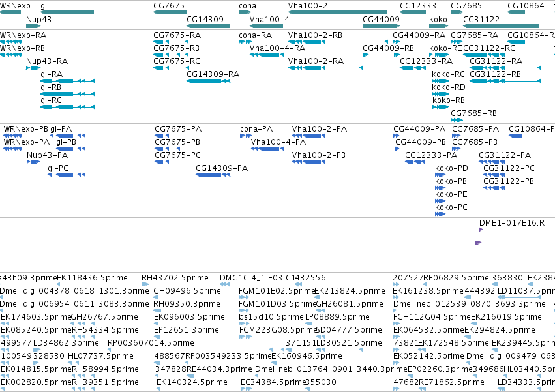The height and width of the screenshot is (392, 555).
Task: Select the CG7675-RB transcript label
Action: 176,48
